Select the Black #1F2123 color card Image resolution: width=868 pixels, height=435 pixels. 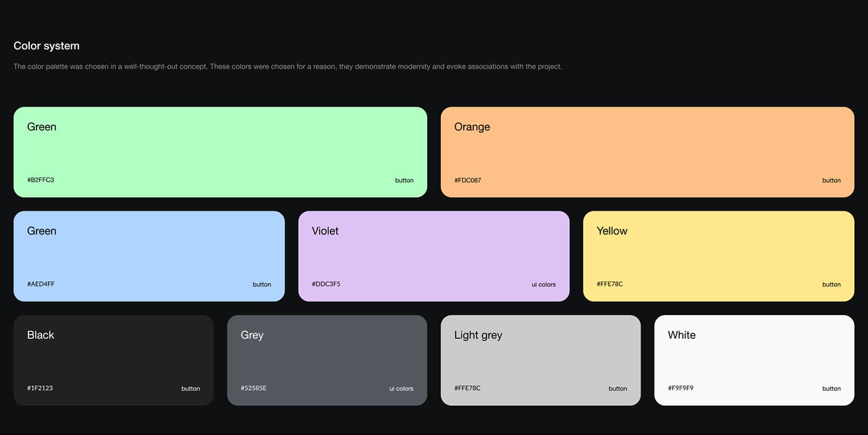pyautogui.click(x=113, y=361)
